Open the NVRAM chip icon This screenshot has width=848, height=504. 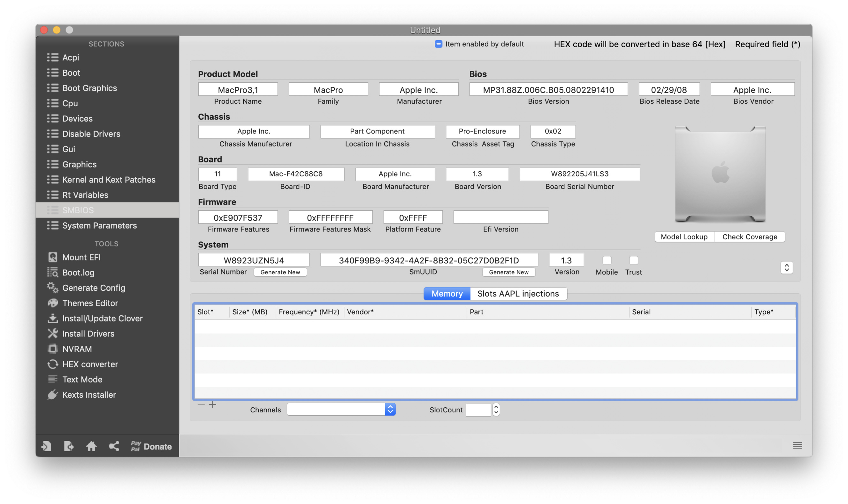tap(52, 349)
